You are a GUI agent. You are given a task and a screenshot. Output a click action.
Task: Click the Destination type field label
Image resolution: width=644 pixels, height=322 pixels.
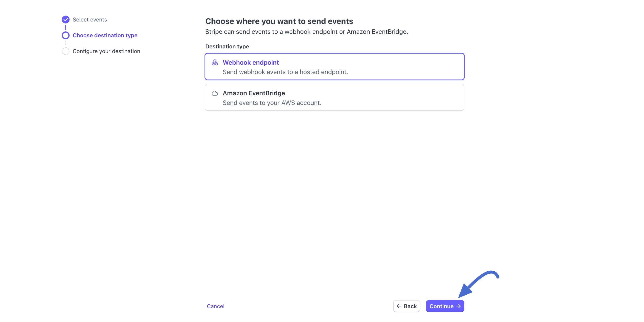(x=227, y=46)
